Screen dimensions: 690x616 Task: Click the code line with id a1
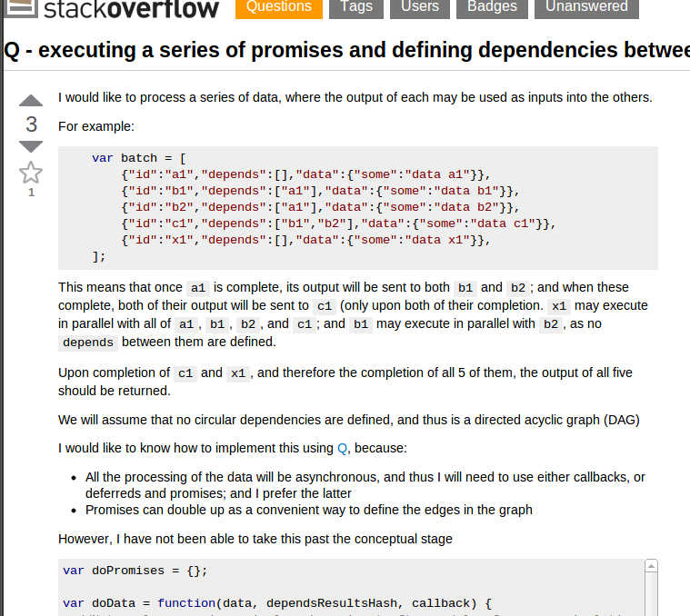[305, 174]
